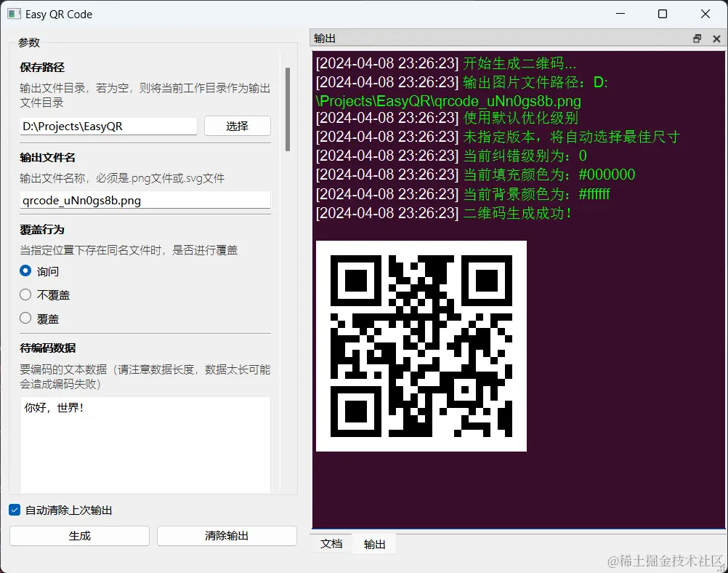The width and height of the screenshot is (728, 573).
Task: Minimize the Easy QR Code window
Action: coord(620,14)
